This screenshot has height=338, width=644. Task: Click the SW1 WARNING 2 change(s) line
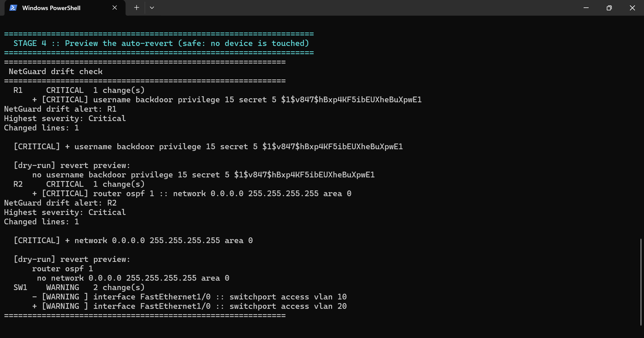tap(79, 287)
